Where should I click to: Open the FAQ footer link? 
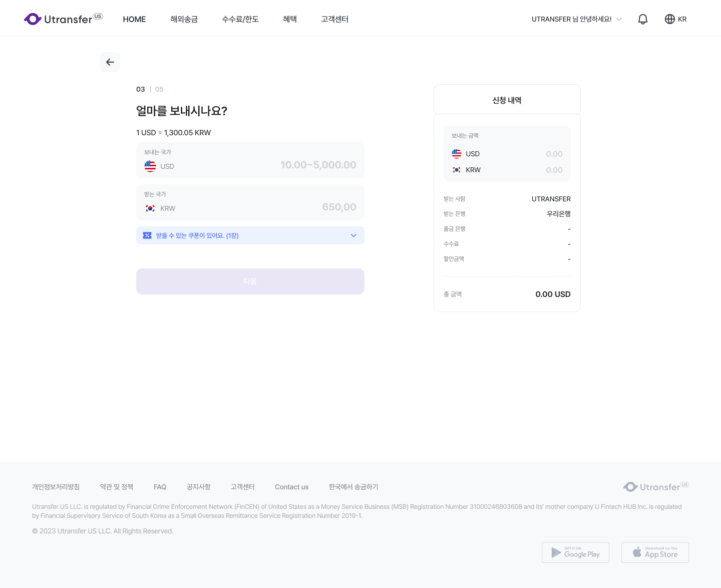click(x=160, y=487)
